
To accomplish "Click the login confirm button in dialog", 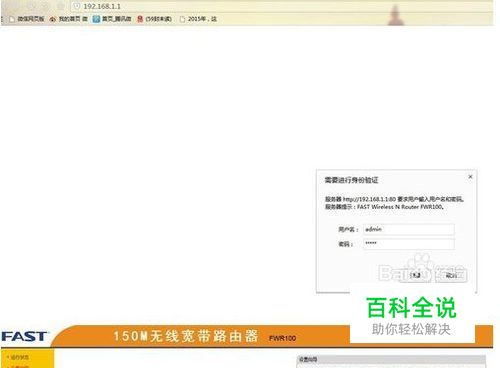I will tap(415, 275).
